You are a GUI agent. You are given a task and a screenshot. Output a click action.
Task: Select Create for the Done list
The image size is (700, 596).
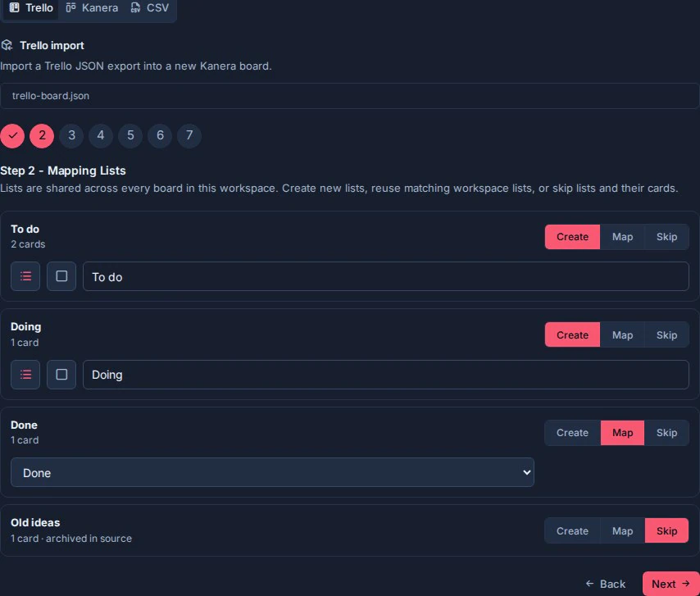(x=572, y=433)
